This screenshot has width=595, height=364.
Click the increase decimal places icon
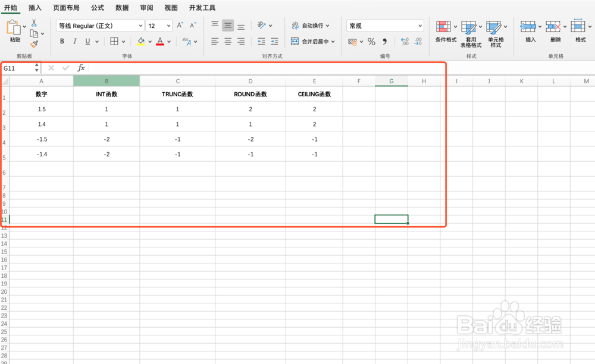pyautogui.click(x=404, y=41)
